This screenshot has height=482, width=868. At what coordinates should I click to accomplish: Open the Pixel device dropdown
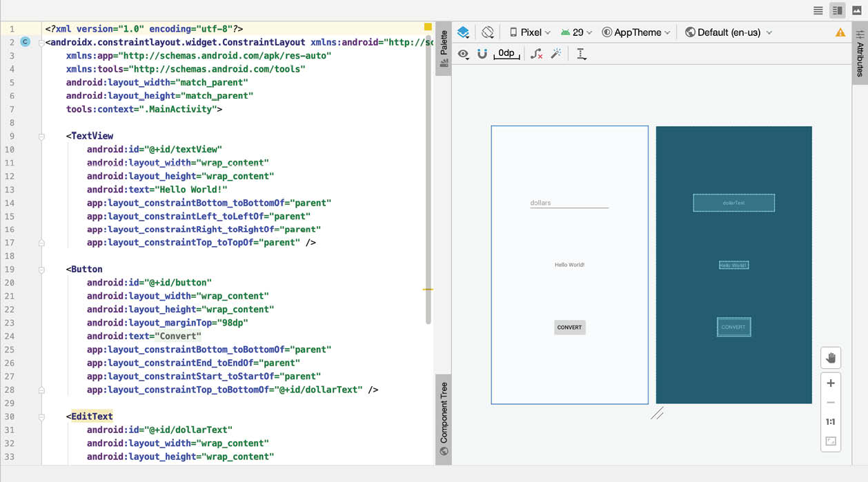[x=530, y=32]
